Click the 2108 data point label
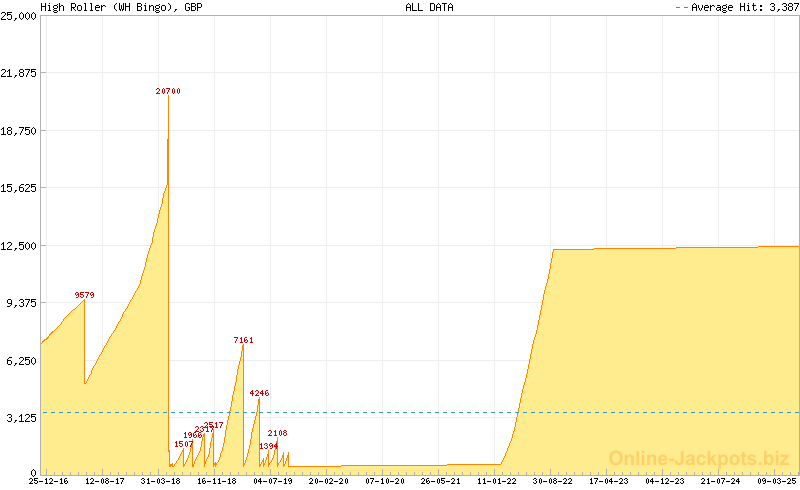800x490 pixels. click(277, 433)
